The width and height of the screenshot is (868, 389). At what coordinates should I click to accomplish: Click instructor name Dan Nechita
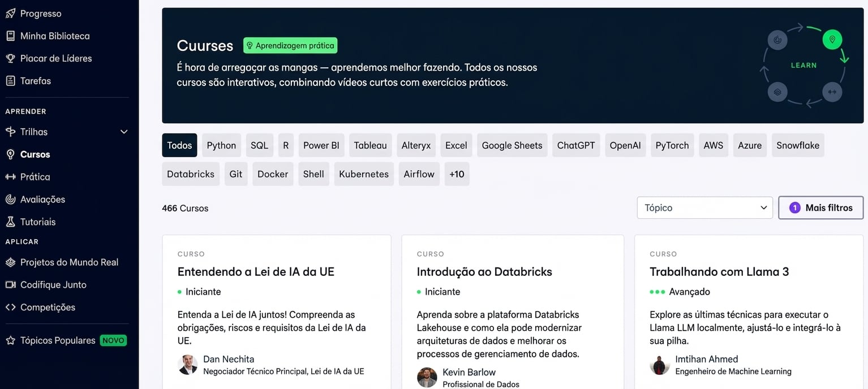(229, 359)
